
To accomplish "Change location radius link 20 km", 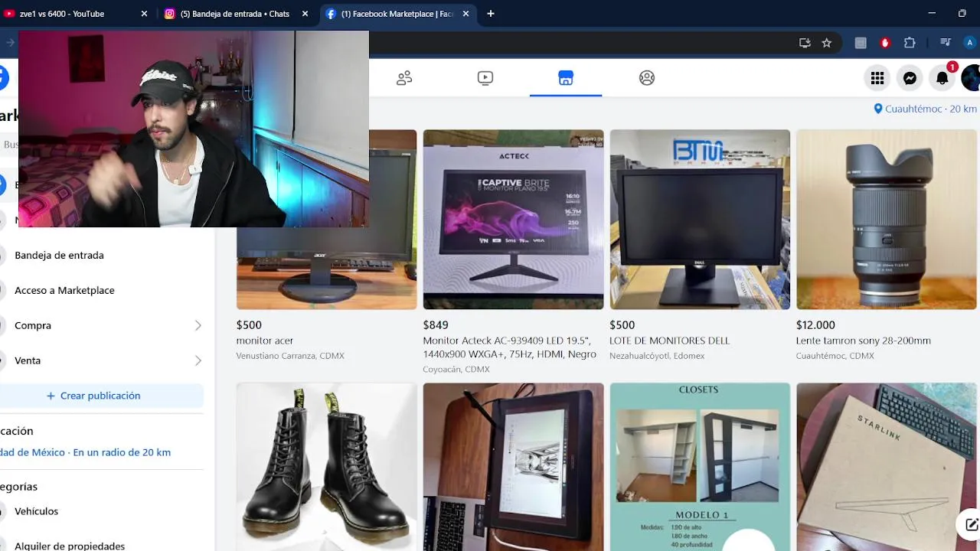I will pyautogui.click(x=86, y=452).
